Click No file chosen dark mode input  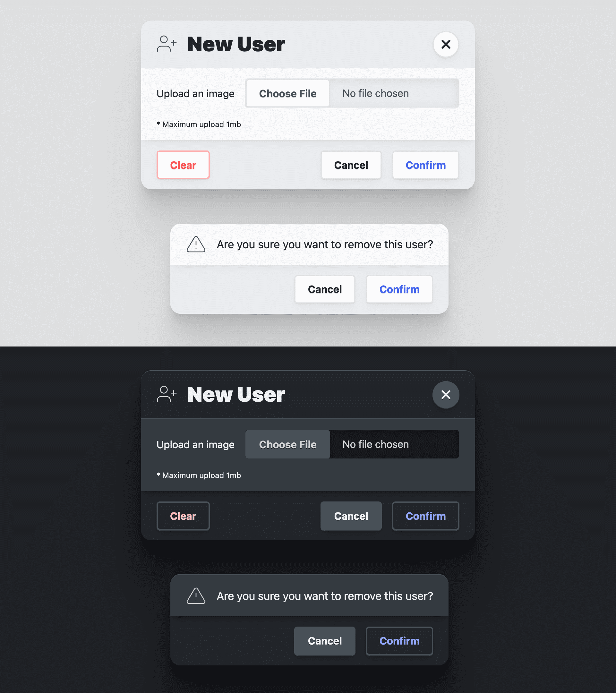pos(394,444)
